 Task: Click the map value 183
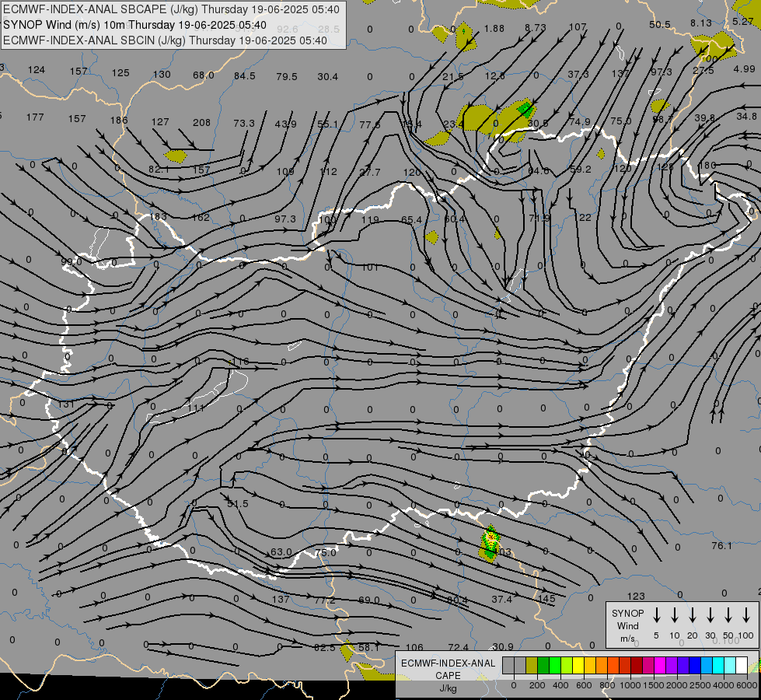159,217
